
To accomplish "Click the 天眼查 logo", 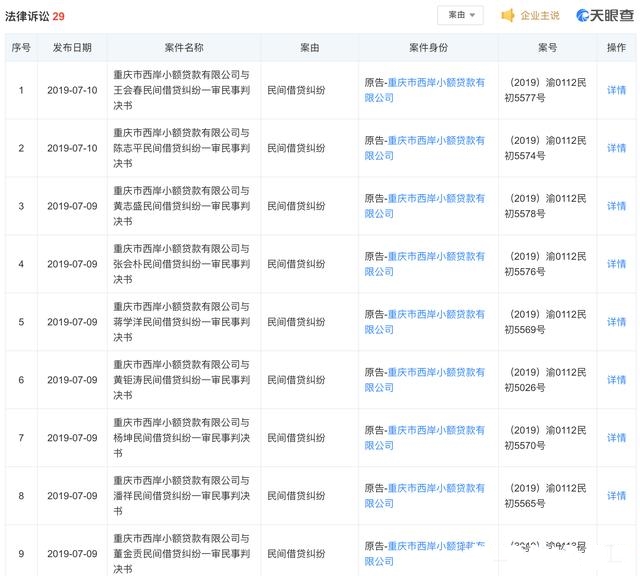I will 605,15.
